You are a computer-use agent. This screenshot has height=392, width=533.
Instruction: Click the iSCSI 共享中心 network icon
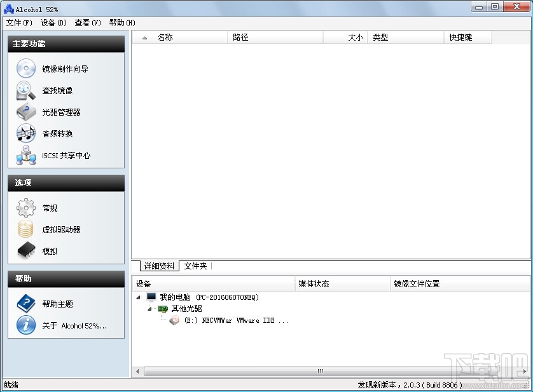tap(26, 155)
